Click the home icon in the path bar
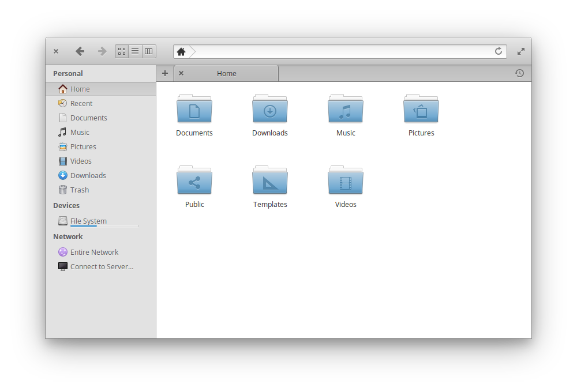The width and height of the screenshot is (577, 392). coord(181,52)
